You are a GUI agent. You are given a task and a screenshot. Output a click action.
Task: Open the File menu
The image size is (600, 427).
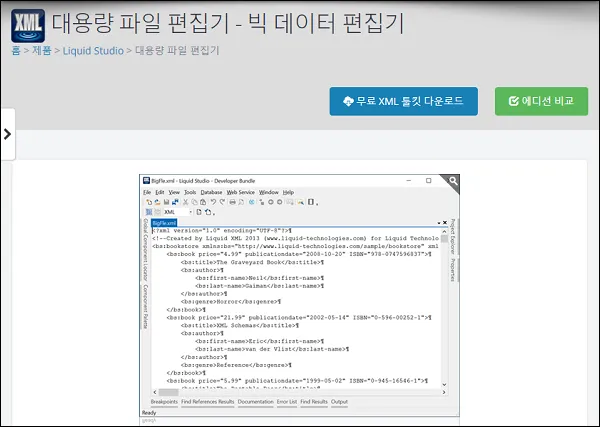(147, 192)
